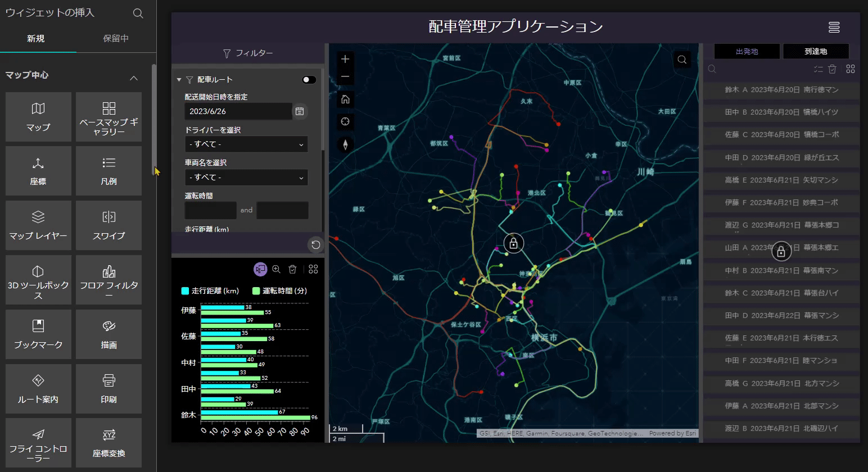Image resolution: width=868 pixels, height=472 pixels.
Task: Click the 出発地 button
Action: coord(747,51)
